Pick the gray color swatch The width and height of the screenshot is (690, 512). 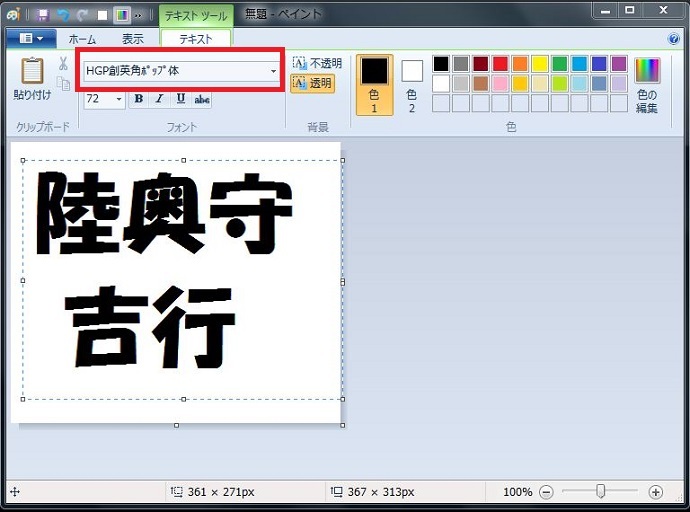(x=461, y=64)
